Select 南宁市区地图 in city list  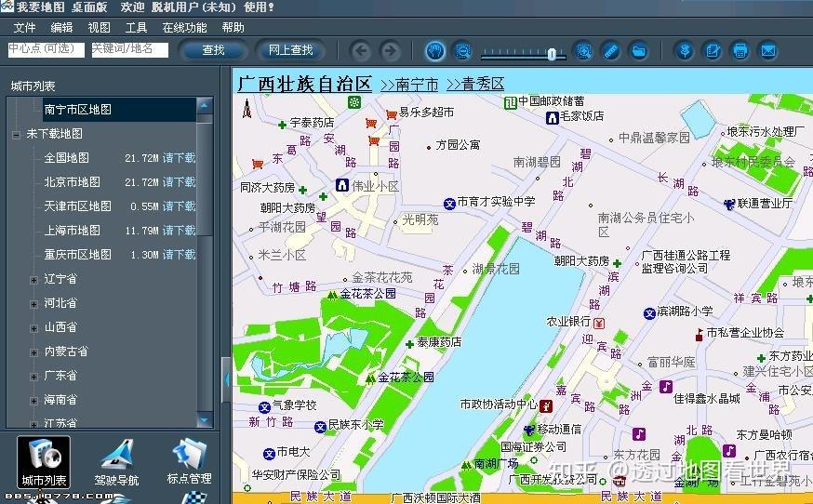[x=119, y=110]
